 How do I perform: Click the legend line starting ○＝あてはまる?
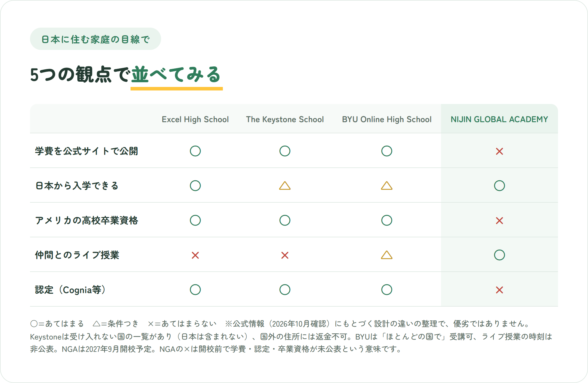(280, 324)
